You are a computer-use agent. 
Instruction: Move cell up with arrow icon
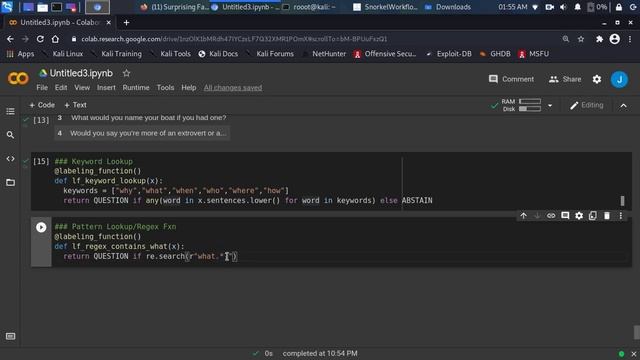(523, 216)
